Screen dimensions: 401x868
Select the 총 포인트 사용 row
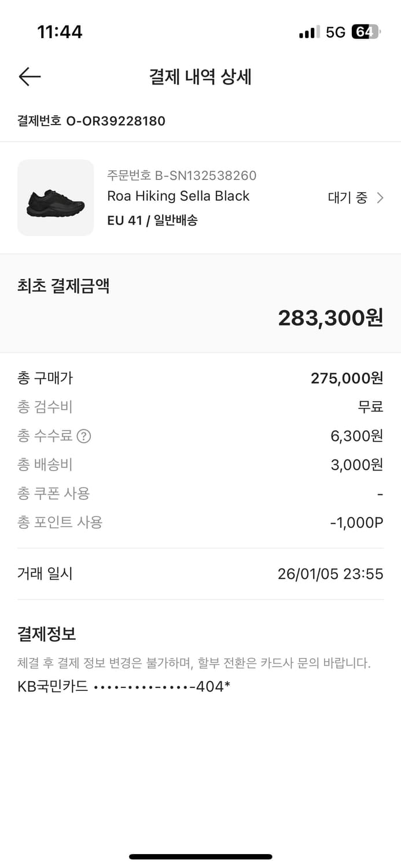[x=200, y=522]
